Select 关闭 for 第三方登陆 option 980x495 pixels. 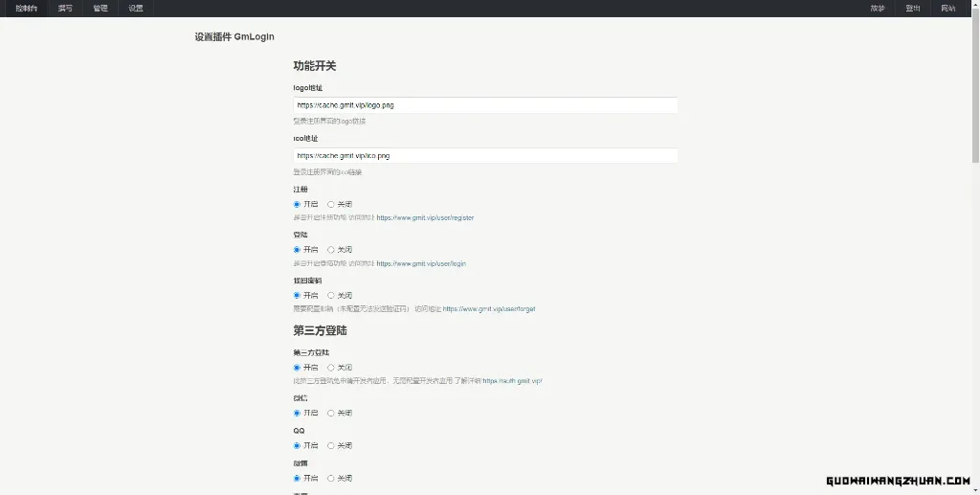331,368
